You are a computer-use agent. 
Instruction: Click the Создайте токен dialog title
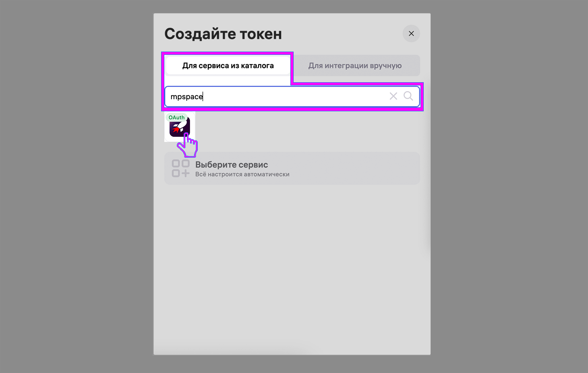pos(223,34)
